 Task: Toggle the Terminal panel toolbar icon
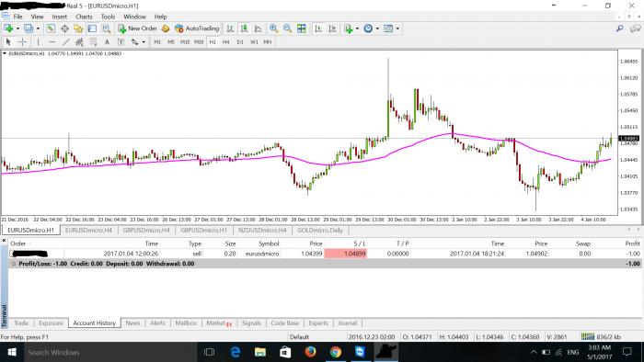click(92, 28)
